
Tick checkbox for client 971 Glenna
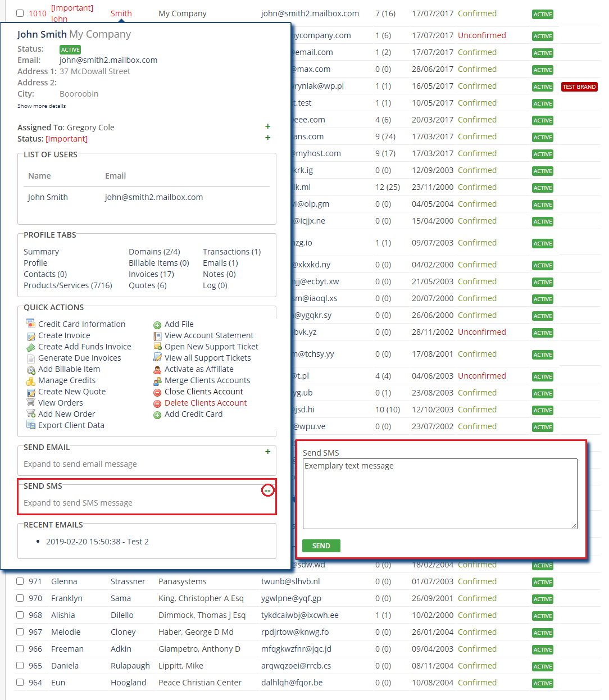(20, 581)
